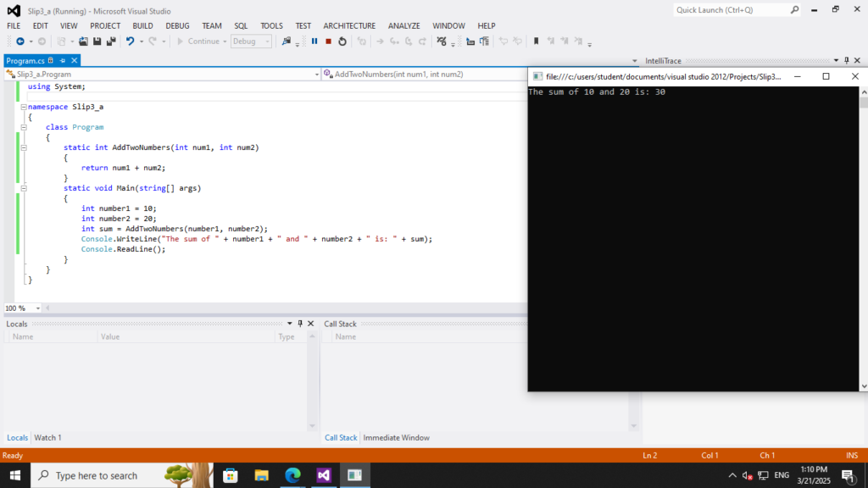Open the DEBUG menu
Image resolution: width=868 pixels, height=488 pixels.
pos(178,26)
